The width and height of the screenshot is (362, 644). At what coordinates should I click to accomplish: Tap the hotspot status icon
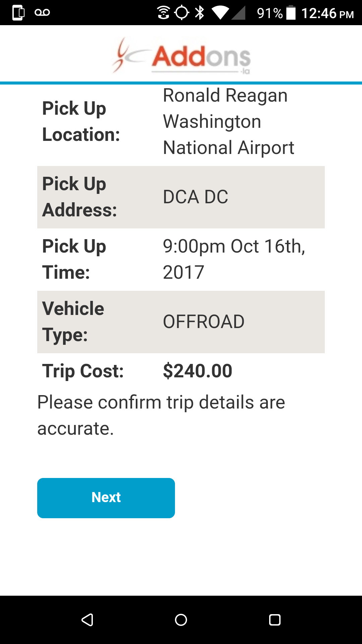pyautogui.click(x=163, y=13)
